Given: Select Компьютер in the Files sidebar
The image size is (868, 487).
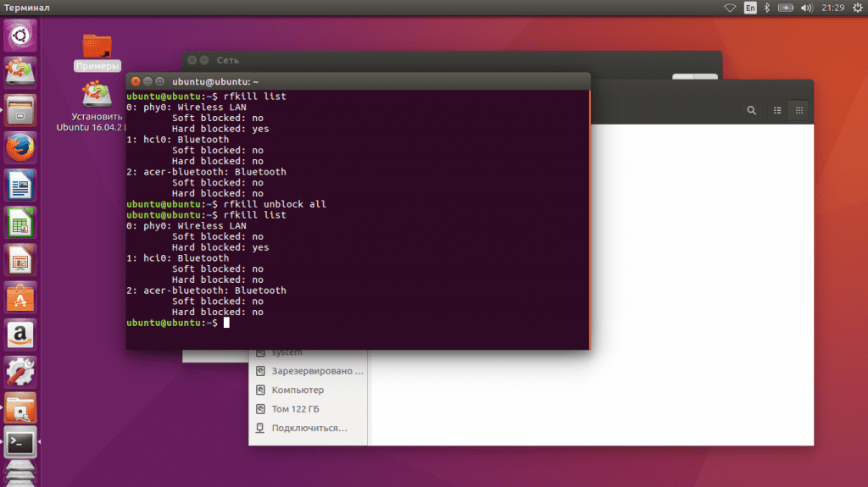Looking at the screenshot, I should [x=298, y=390].
